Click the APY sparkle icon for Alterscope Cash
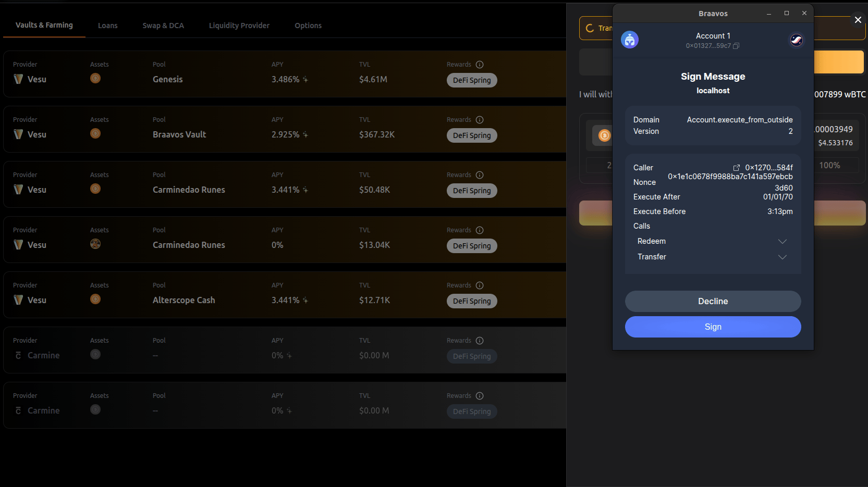 tap(305, 301)
